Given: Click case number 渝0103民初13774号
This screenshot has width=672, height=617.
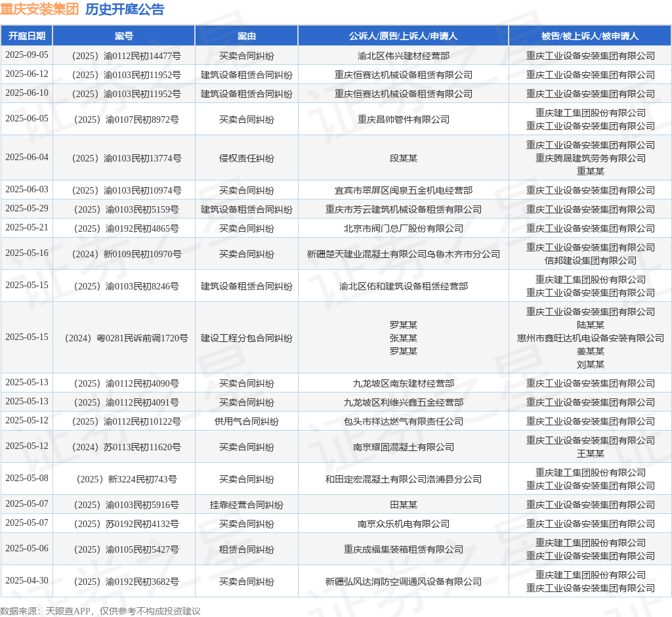Looking at the screenshot, I should pos(142,159).
